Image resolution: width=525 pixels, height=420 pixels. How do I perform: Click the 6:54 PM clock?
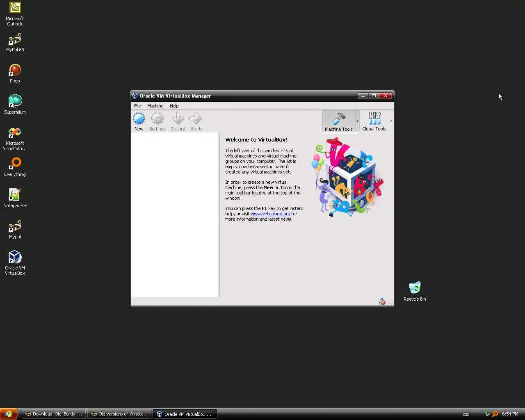coord(510,414)
